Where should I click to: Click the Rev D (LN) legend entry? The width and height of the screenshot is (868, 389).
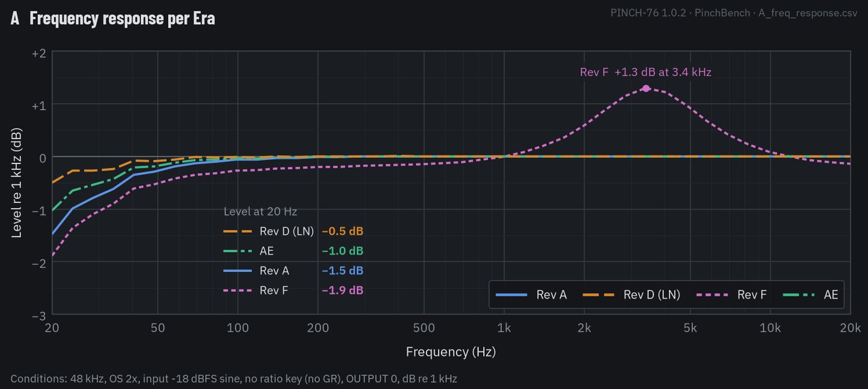(631, 295)
